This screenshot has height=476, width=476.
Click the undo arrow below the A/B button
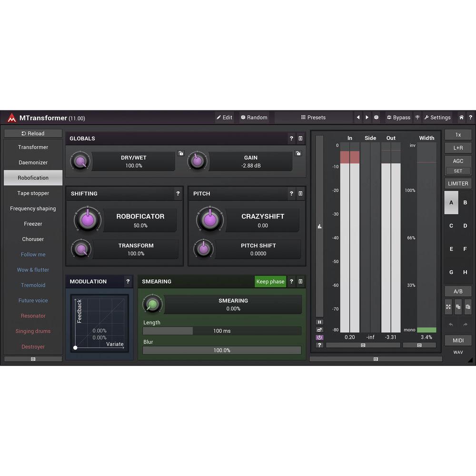tap(450, 325)
